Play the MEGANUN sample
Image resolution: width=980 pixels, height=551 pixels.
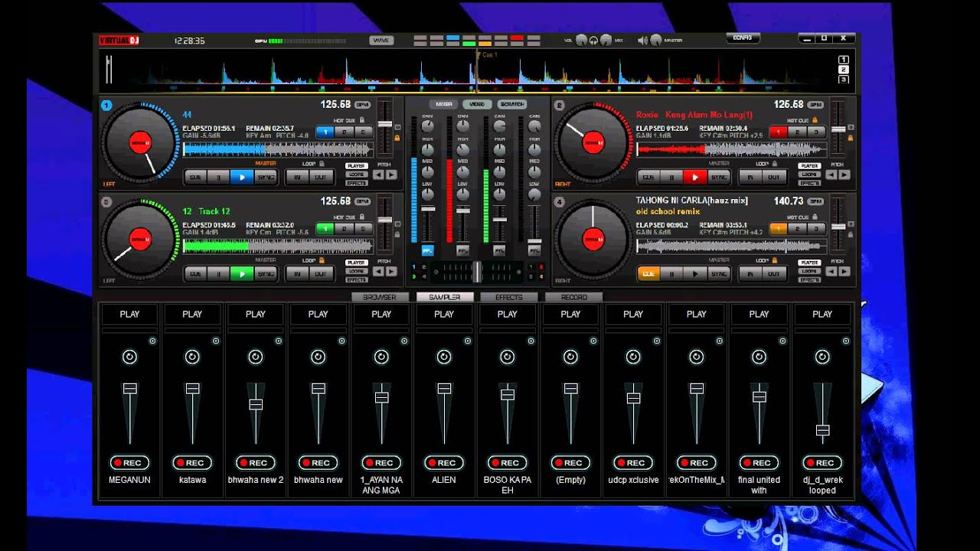129,314
